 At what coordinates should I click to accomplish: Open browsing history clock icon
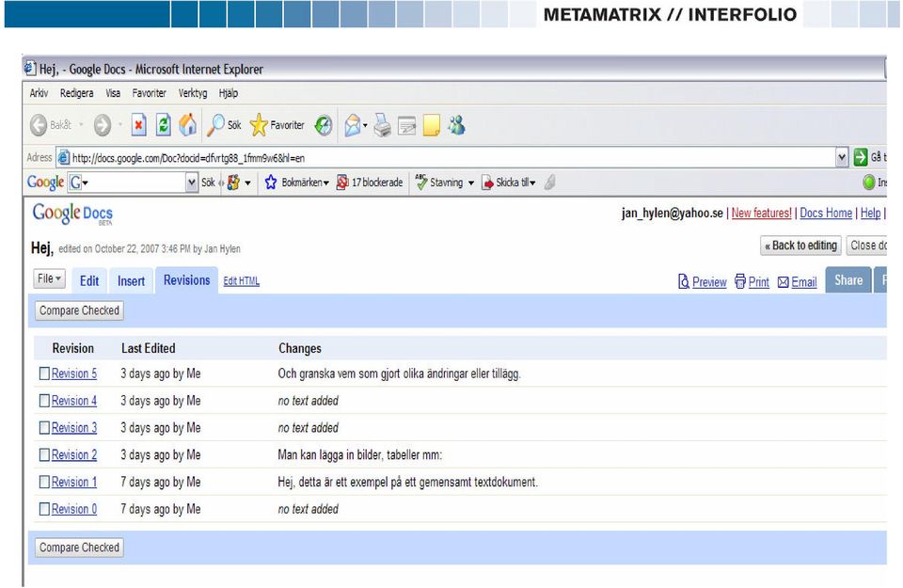pos(323,125)
